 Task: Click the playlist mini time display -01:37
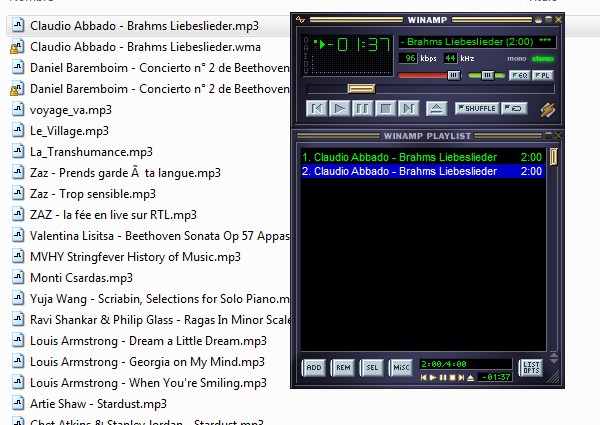pos(496,377)
